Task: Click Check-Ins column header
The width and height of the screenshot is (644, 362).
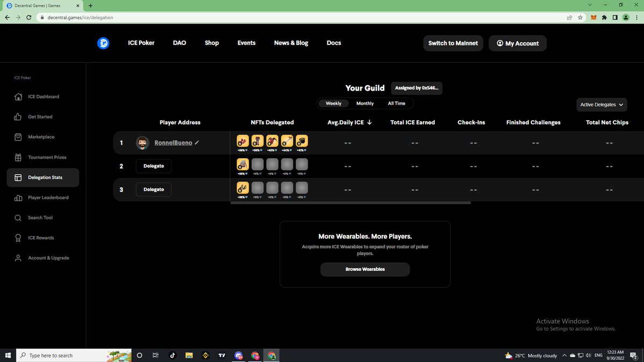Action: point(471,122)
